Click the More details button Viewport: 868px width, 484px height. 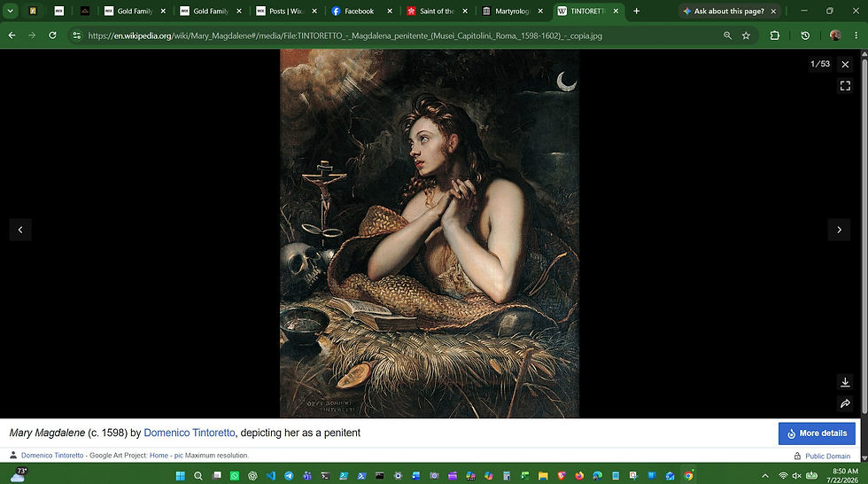(x=817, y=433)
